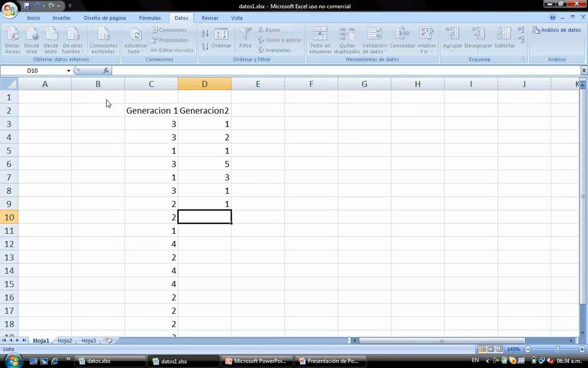The width and height of the screenshot is (588, 368).
Task: Toggle the Filtro funnel button
Action: [x=245, y=37]
